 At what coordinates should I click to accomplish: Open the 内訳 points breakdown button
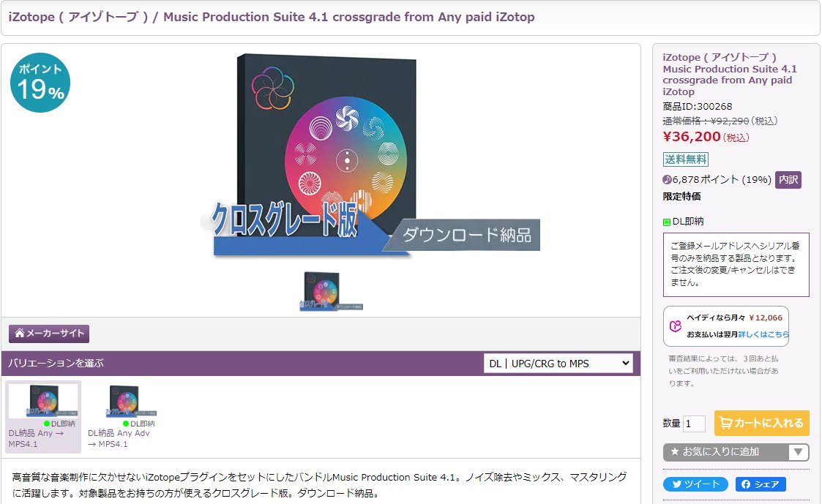pos(788,180)
